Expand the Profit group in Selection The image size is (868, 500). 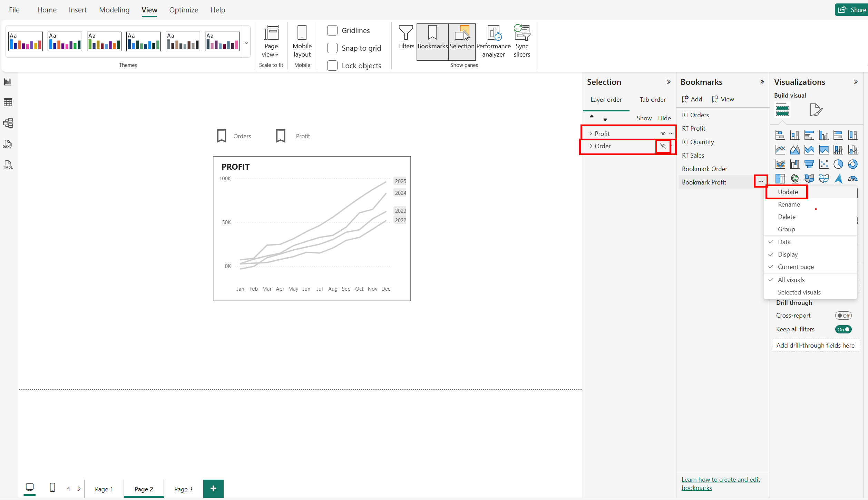tap(591, 134)
